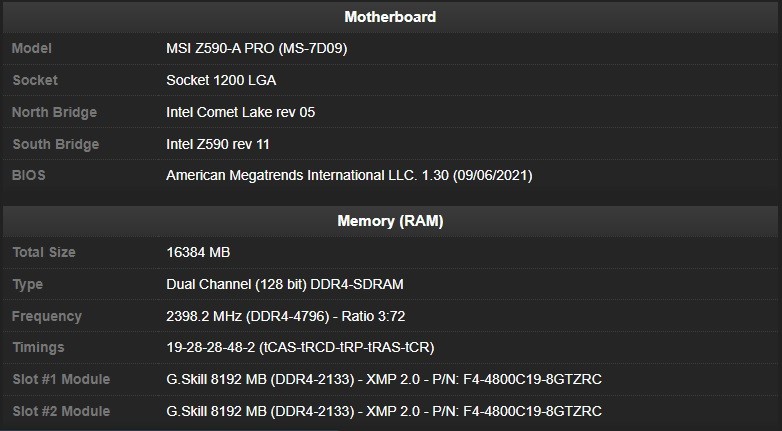Click Intel Comet Lake rev 05 text
Image resolution: width=782 pixels, height=431 pixels.
(240, 112)
